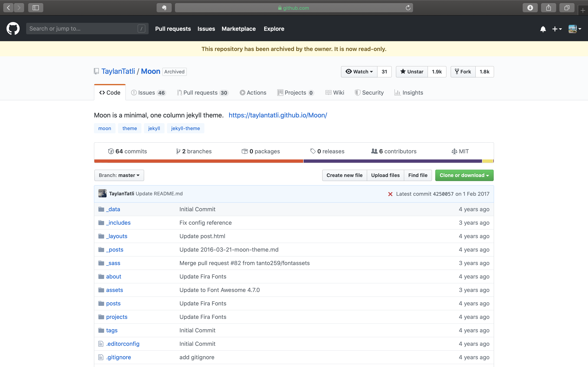Open the Watch dropdown
Viewport: 588px width, 367px height.
point(359,72)
